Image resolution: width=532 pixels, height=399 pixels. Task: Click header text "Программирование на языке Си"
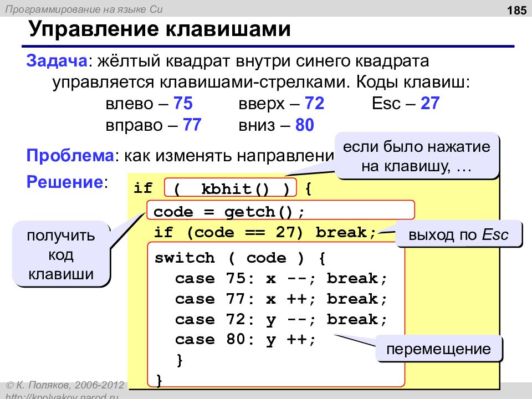(84, 9)
